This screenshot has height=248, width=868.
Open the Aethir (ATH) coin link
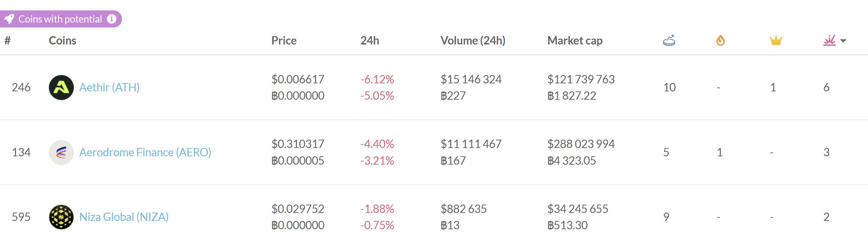(109, 87)
